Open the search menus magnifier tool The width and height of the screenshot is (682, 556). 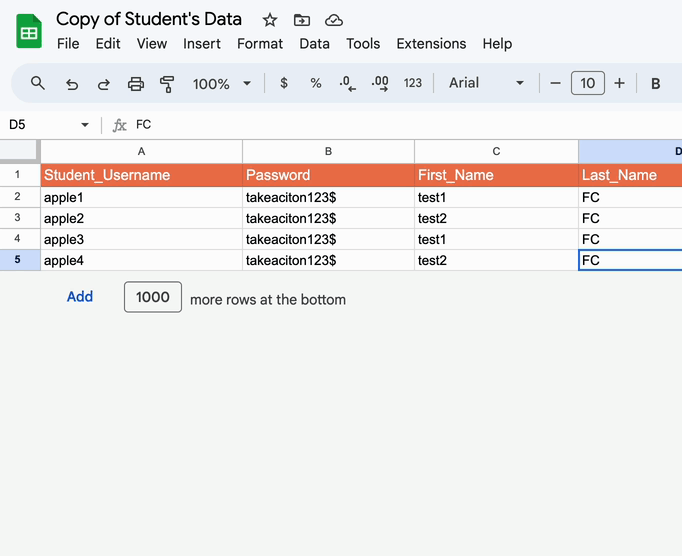pyautogui.click(x=38, y=83)
